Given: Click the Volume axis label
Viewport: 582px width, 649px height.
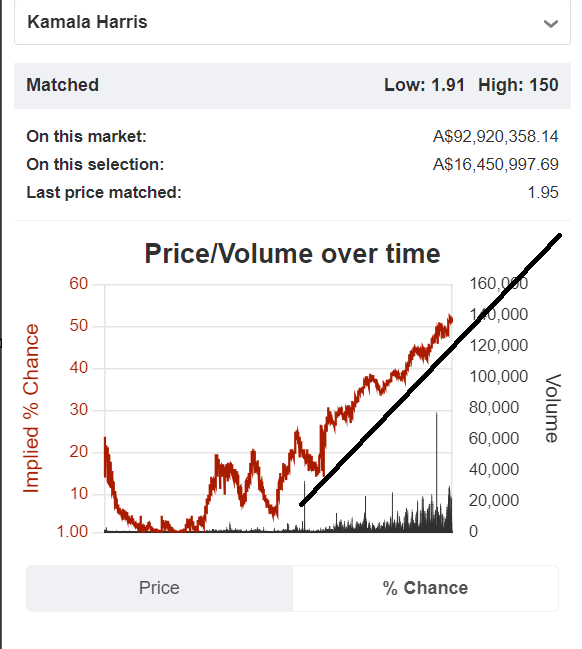Looking at the screenshot, I should click(x=553, y=408).
